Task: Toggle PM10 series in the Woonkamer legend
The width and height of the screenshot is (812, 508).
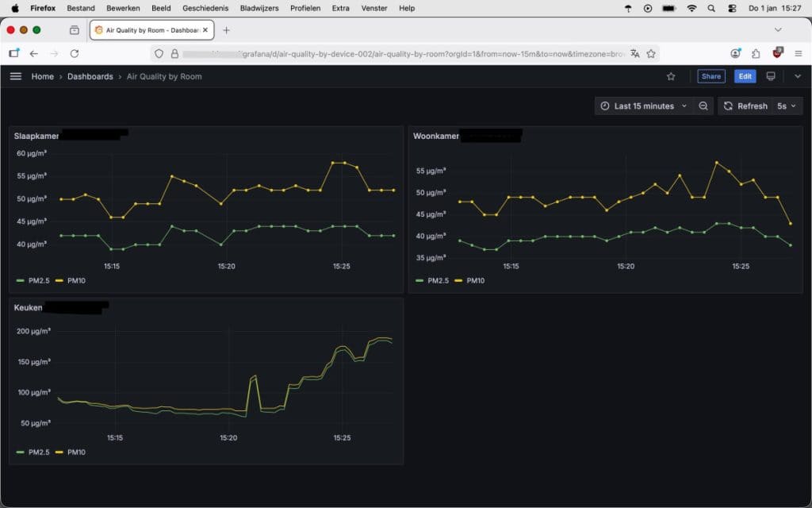Action: point(475,280)
